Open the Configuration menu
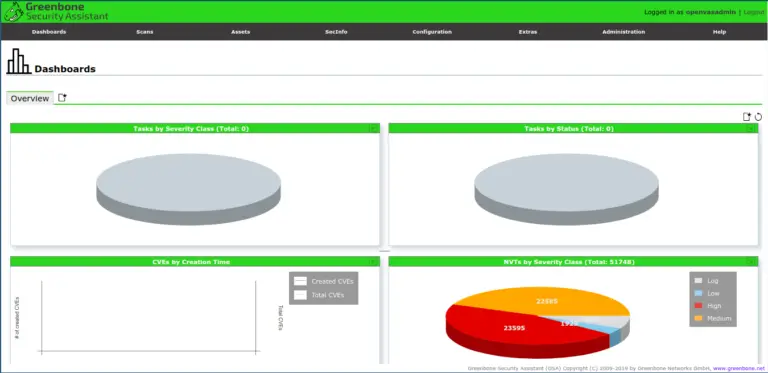 pos(432,32)
